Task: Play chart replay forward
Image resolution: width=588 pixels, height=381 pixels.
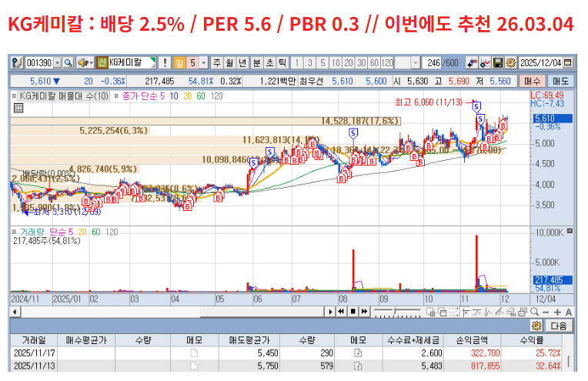Action: [330, 312]
